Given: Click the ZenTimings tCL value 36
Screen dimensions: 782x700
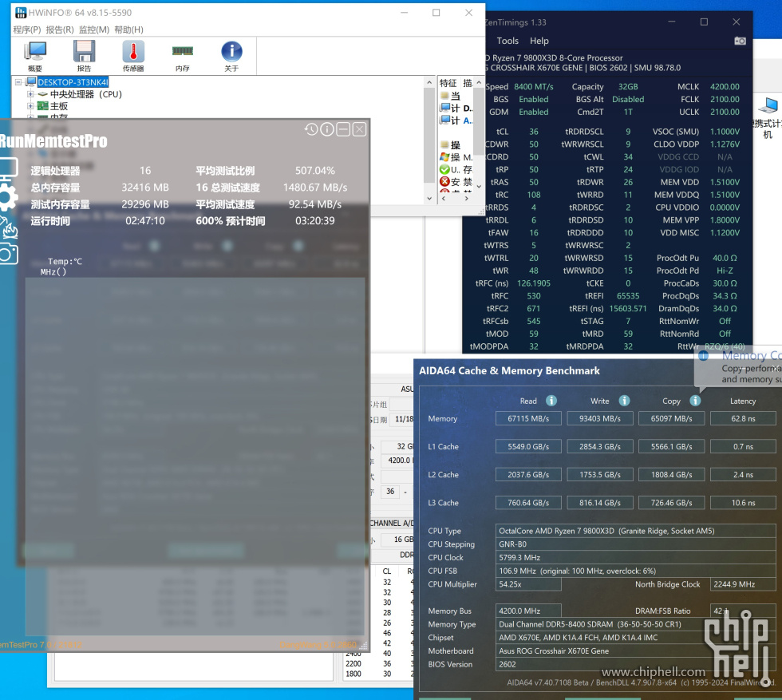Looking at the screenshot, I should [534, 132].
